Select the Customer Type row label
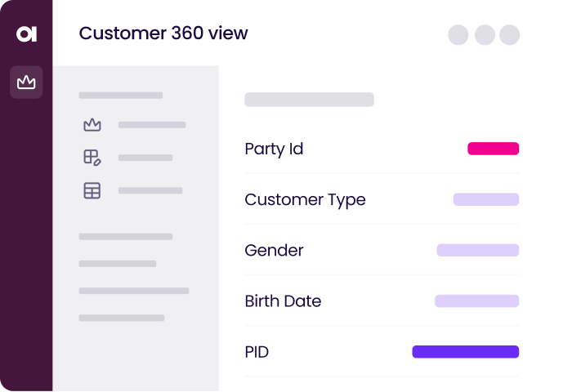The image size is (572, 392). (x=305, y=199)
